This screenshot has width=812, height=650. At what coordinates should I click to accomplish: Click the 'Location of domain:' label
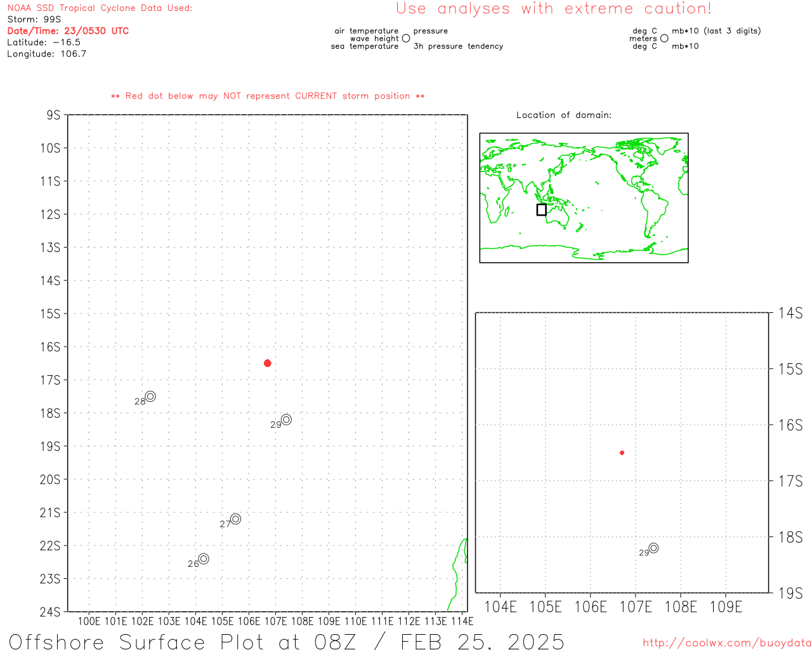tap(564, 115)
